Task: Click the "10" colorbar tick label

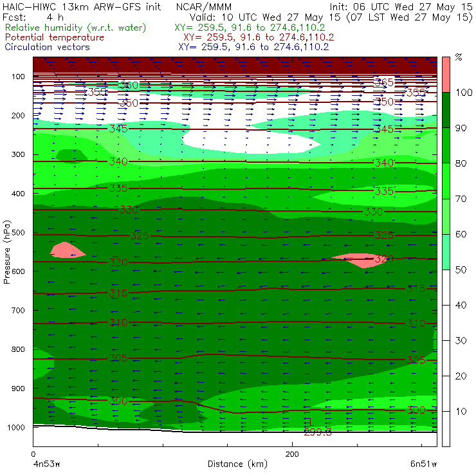Action: click(461, 411)
